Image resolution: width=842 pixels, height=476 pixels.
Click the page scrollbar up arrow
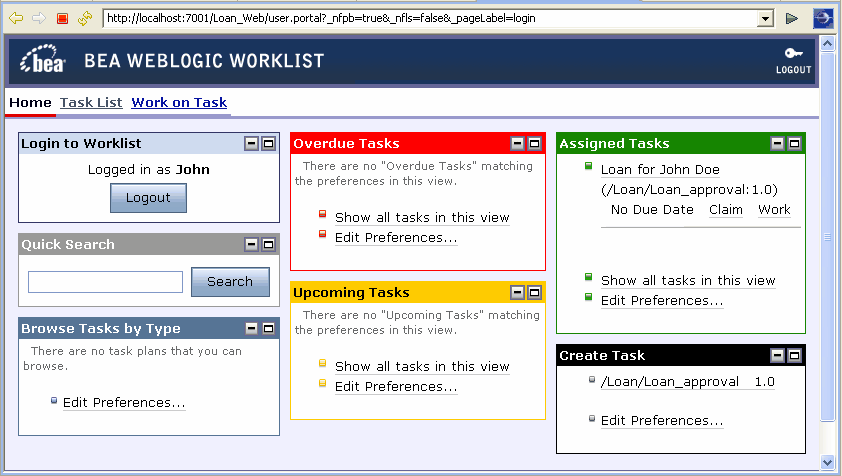(828, 43)
